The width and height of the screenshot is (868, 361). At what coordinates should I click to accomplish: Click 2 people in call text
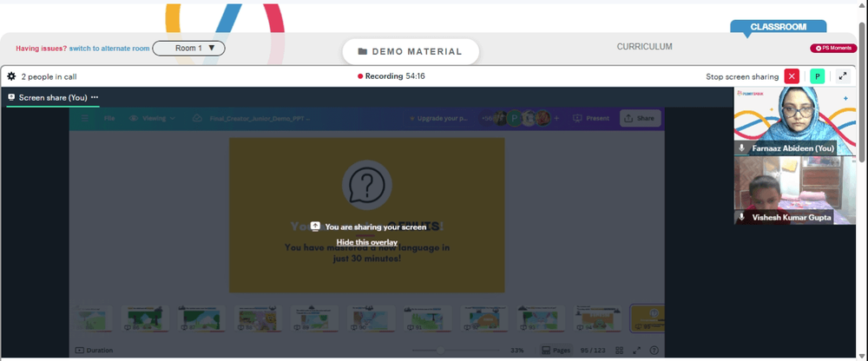[x=49, y=76]
